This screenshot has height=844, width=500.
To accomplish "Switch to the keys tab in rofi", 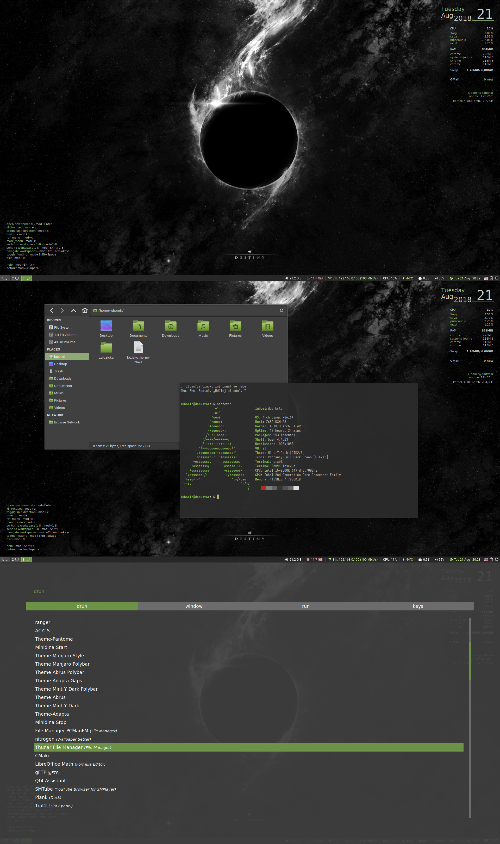I will pyautogui.click(x=418, y=606).
